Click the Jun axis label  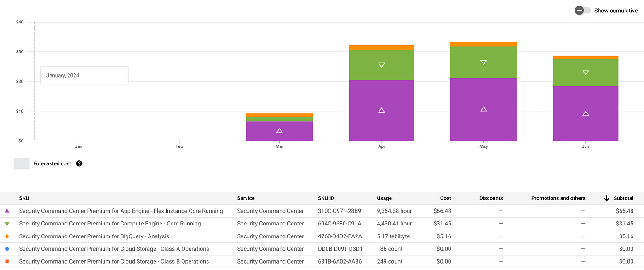click(x=586, y=146)
